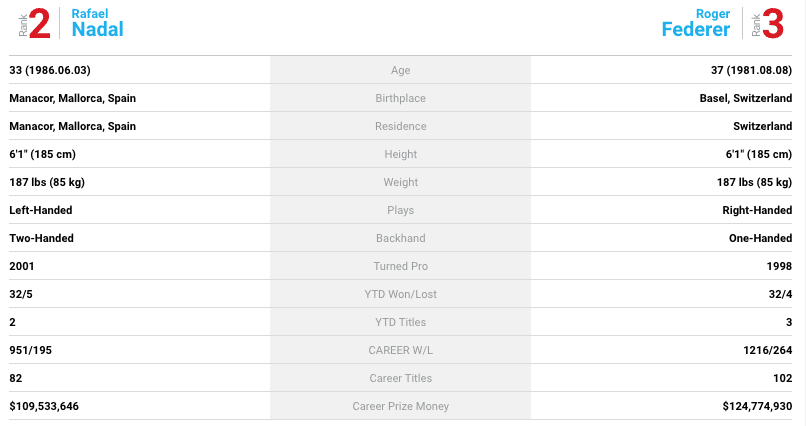Click the Height category label
Viewport: 806px width, 426px height.
[400, 154]
